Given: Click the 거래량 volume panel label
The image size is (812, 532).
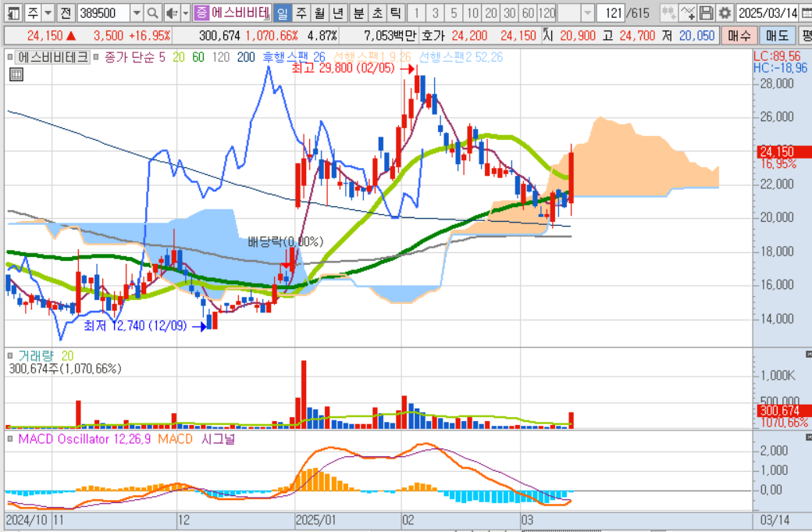Looking at the screenshot, I should pos(35,356).
